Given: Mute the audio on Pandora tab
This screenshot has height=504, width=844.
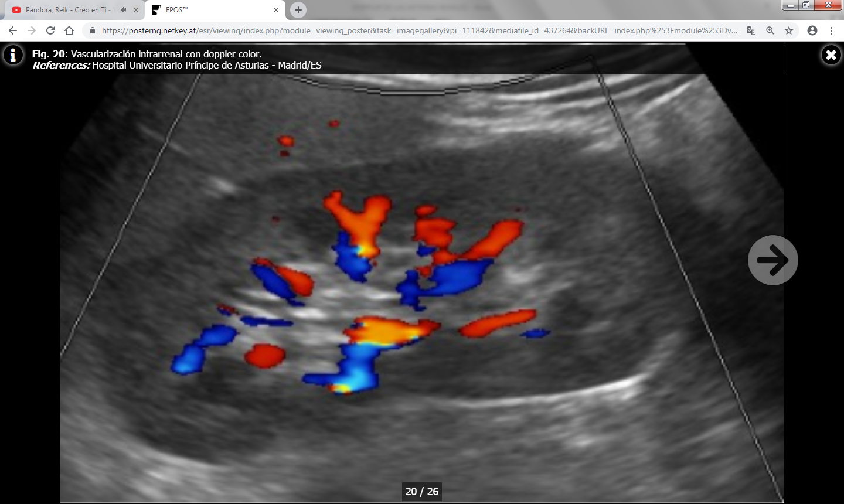Looking at the screenshot, I should pos(123,10).
